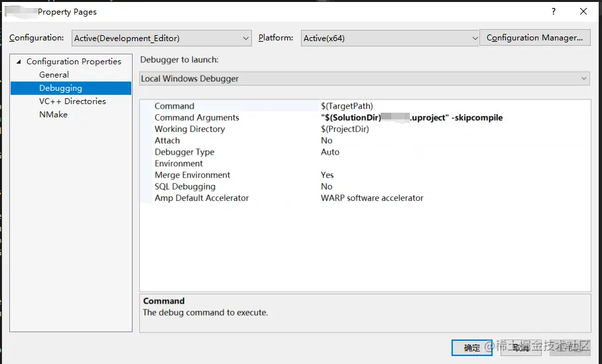Click the $(ProjectDir) working directory value

[x=345, y=129]
